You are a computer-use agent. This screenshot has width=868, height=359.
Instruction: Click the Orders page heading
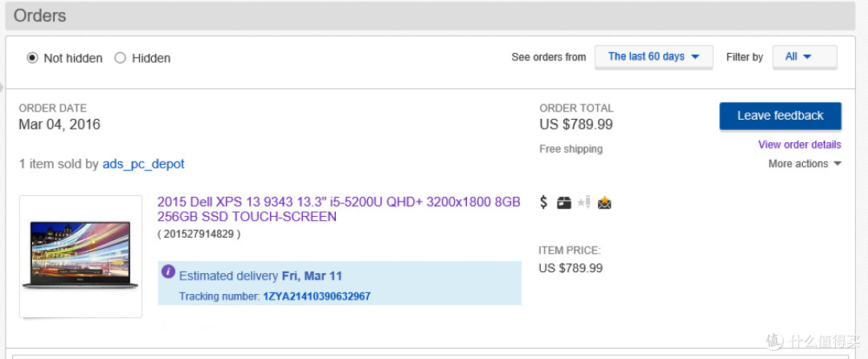pyautogui.click(x=40, y=15)
